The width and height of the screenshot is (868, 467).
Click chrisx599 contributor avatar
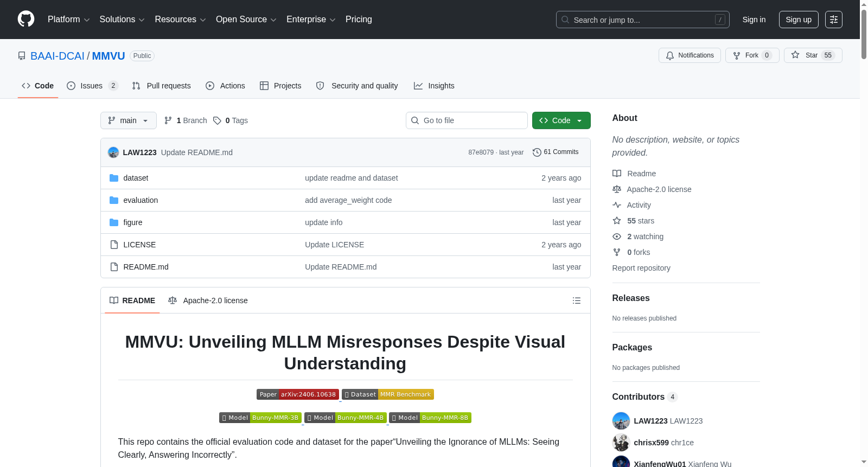[x=621, y=443]
